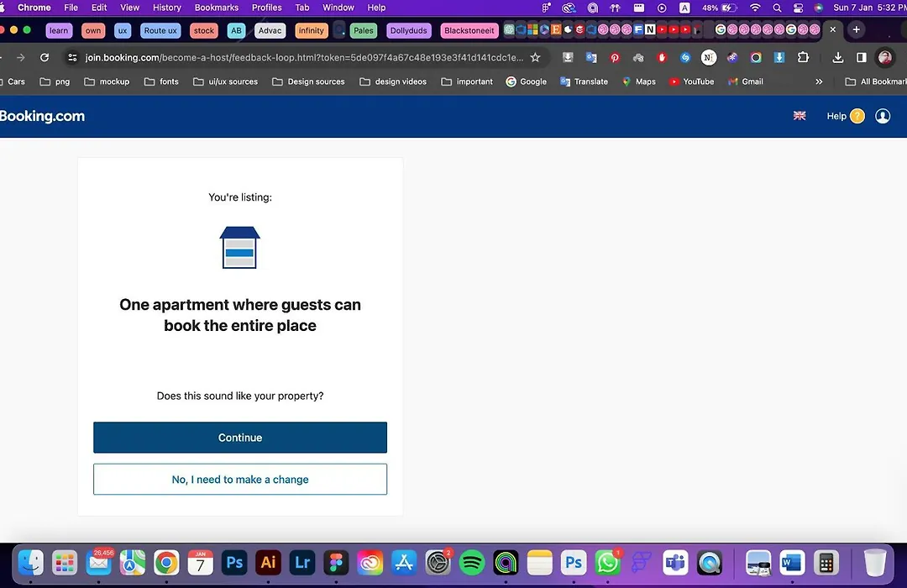
Task: Open the Edit menu
Action: click(x=99, y=8)
